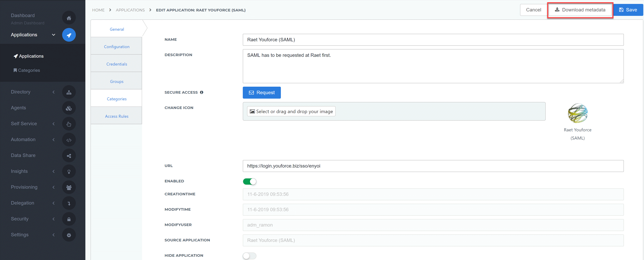Expand the Provisioning menu chevron
The image size is (644, 260).
[53, 187]
